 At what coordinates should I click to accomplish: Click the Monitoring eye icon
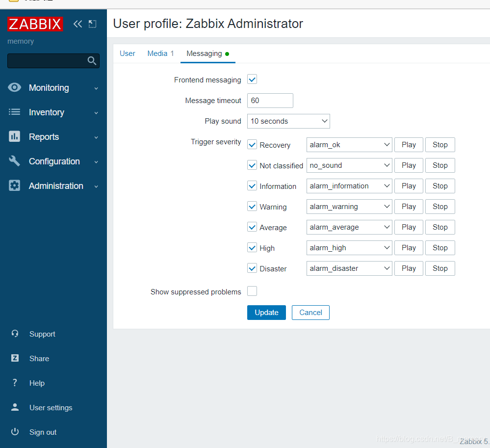coord(14,87)
